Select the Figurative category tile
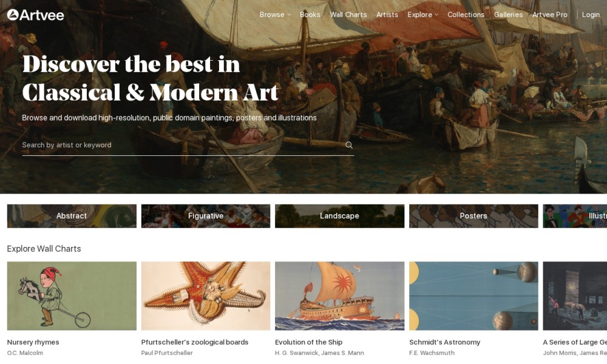 coord(206,216)
